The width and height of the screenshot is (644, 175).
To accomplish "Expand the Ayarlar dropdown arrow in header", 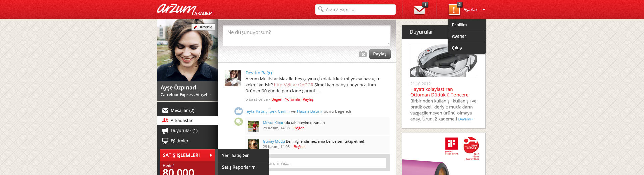I will coord(483,10).
